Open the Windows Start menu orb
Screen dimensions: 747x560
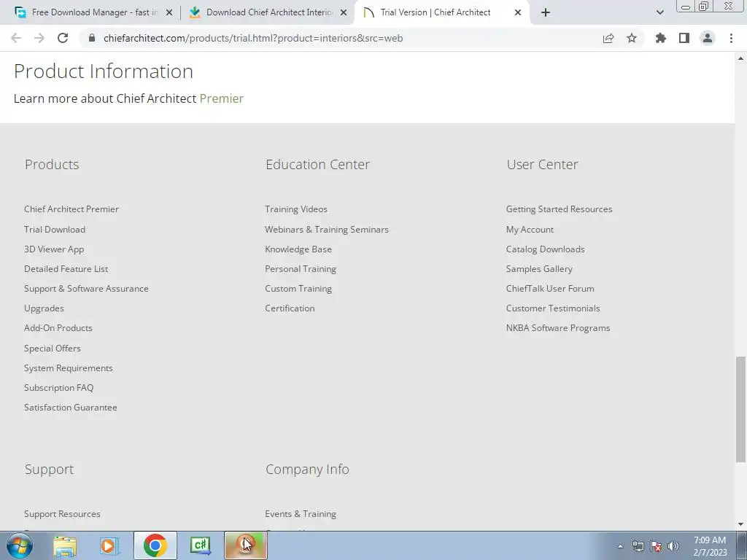tap(20, 545)
